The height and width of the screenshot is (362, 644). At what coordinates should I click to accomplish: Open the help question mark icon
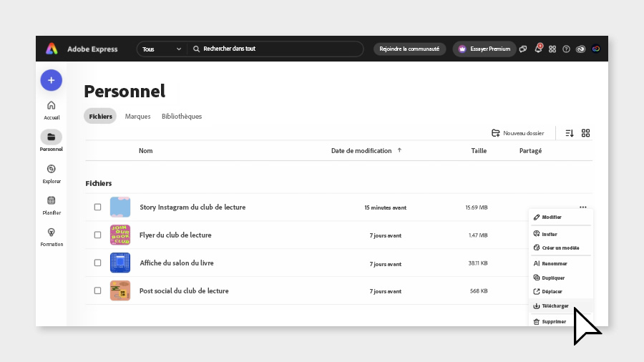click(566, 49)
